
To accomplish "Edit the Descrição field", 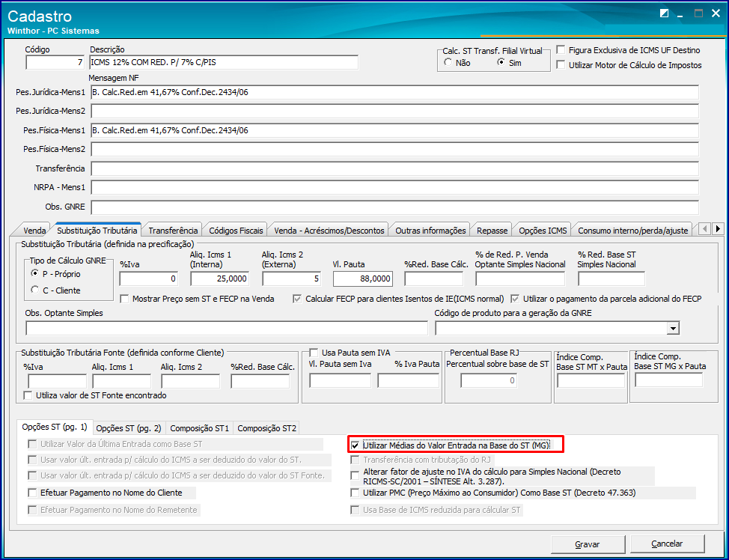I will click(x=224, y=62).
